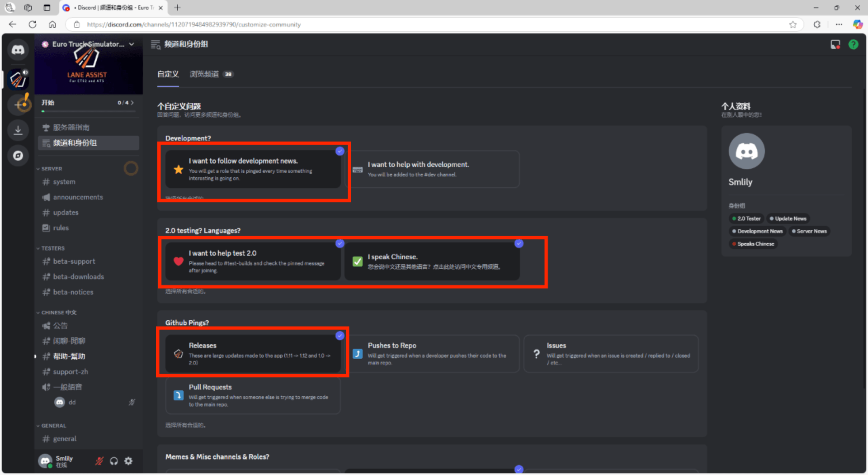Select the Lane Assist server icon

pos(18,79)
